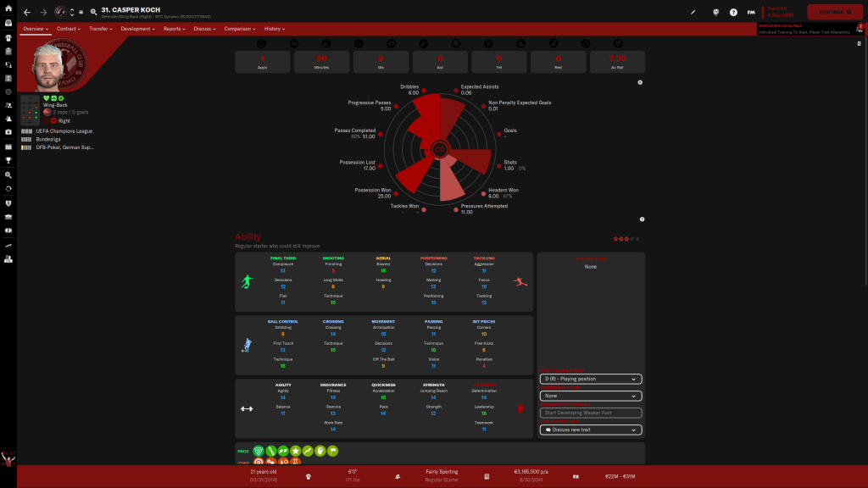The height and width of the screenshot is (488, 868).
Task: Open the Inbox icon in the sidebar
Action: pyautogui.click(x=8, y=24)
